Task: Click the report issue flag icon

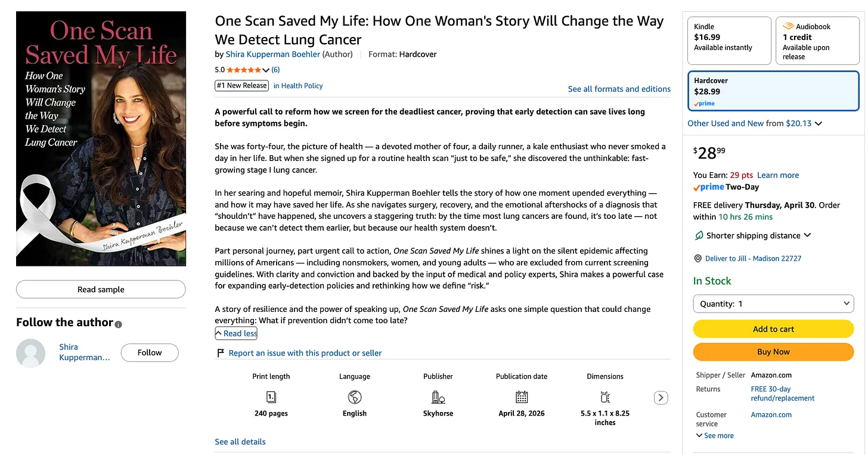Action: tap(221, 353)
